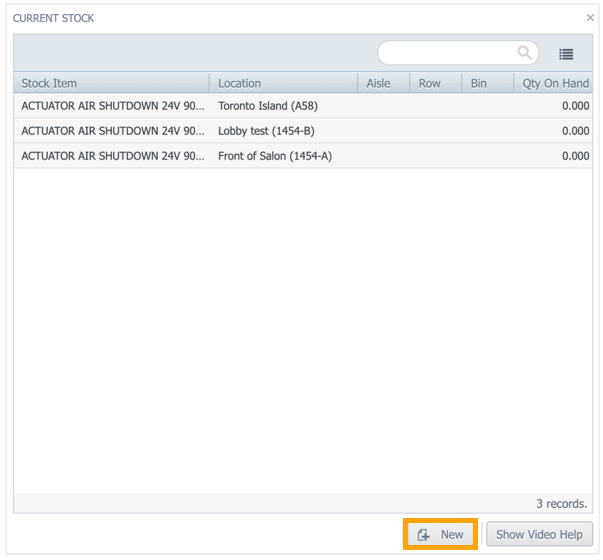
Task: Click stock item name in Front of Salon row
Action: click(113, 156)
